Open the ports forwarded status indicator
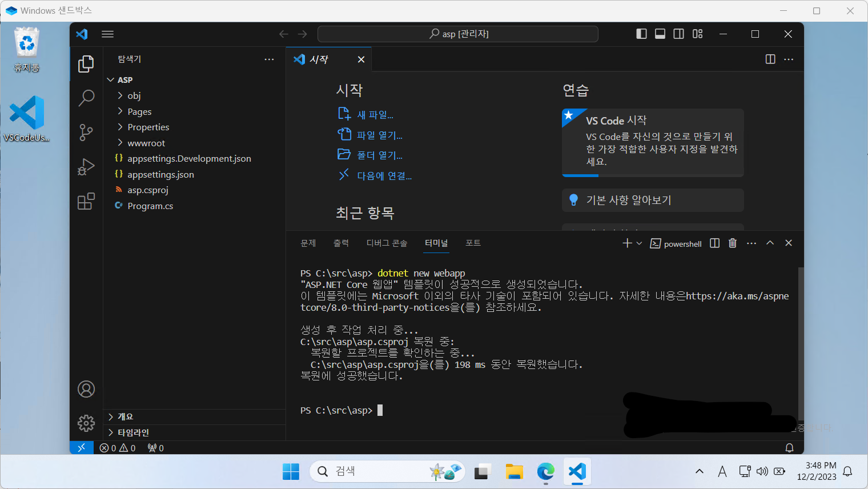The height and width of the screenshot is (489, 868). [x=155, y=448]
